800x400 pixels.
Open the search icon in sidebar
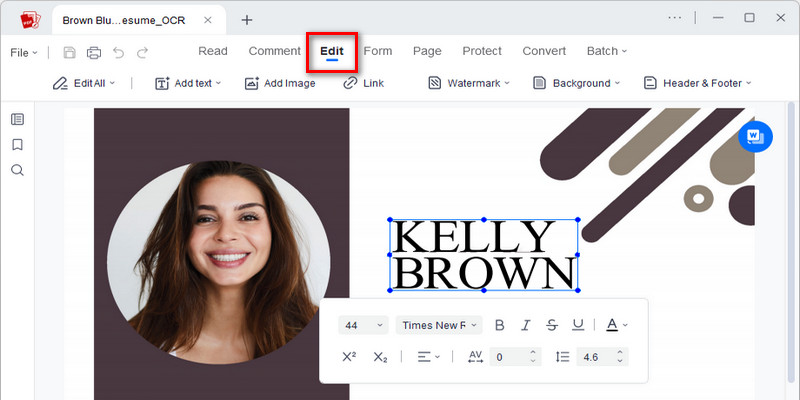(17, 170)
